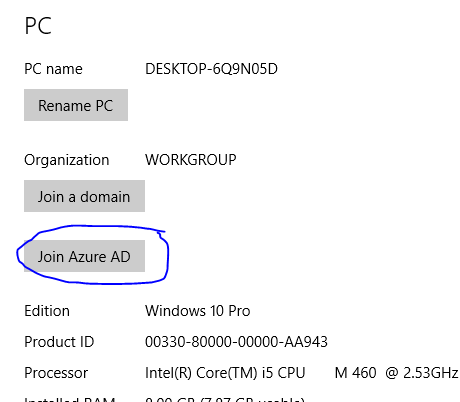This screenshot has height=402, width=460.
Task: Select the Windows 10 Pro edition text
Action: pos(198,311)
